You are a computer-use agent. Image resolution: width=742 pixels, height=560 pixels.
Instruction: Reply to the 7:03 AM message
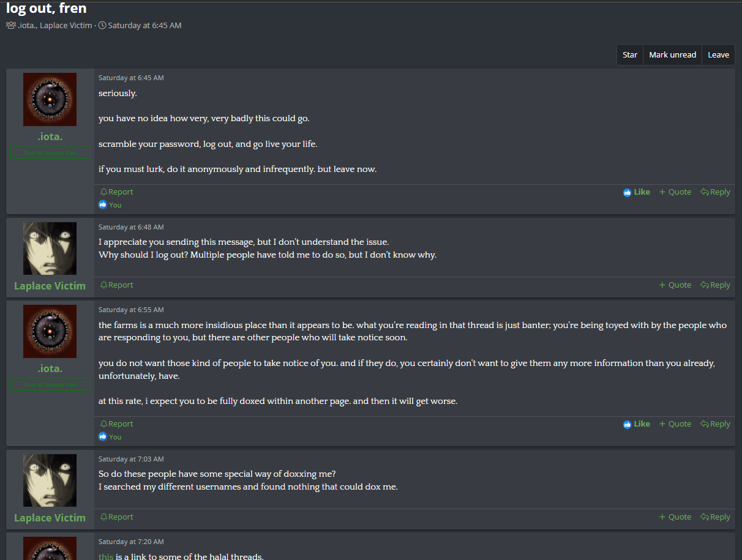pyautogui.click(x=716, y=517)
